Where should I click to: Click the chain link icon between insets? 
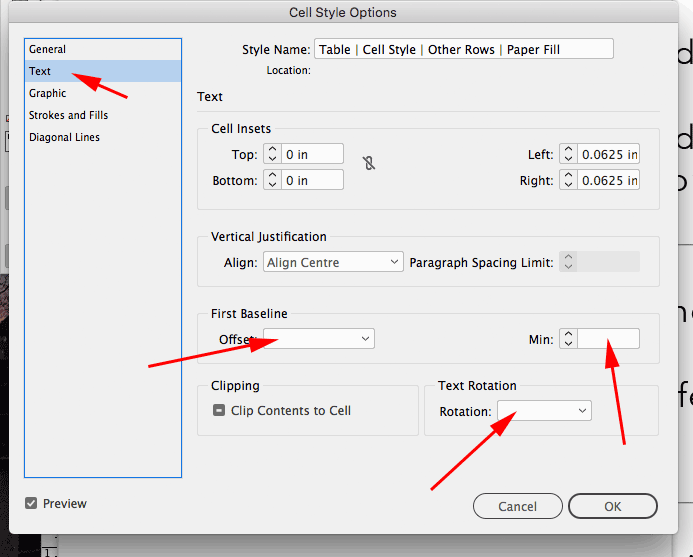tap(369, 163)
